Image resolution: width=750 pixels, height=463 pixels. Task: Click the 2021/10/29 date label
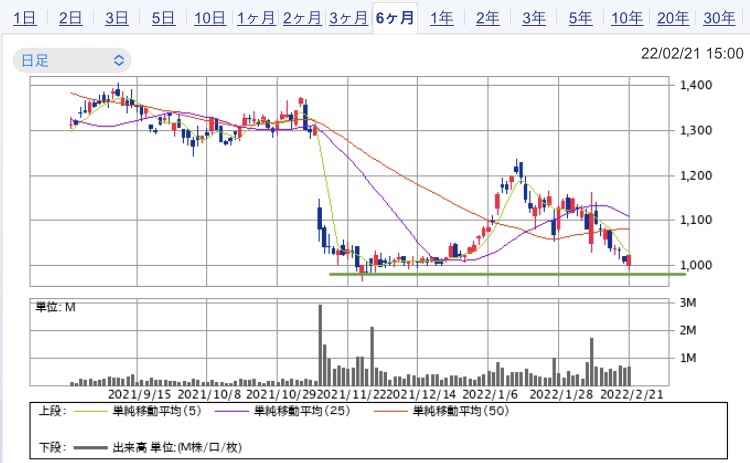coord(281,395)
